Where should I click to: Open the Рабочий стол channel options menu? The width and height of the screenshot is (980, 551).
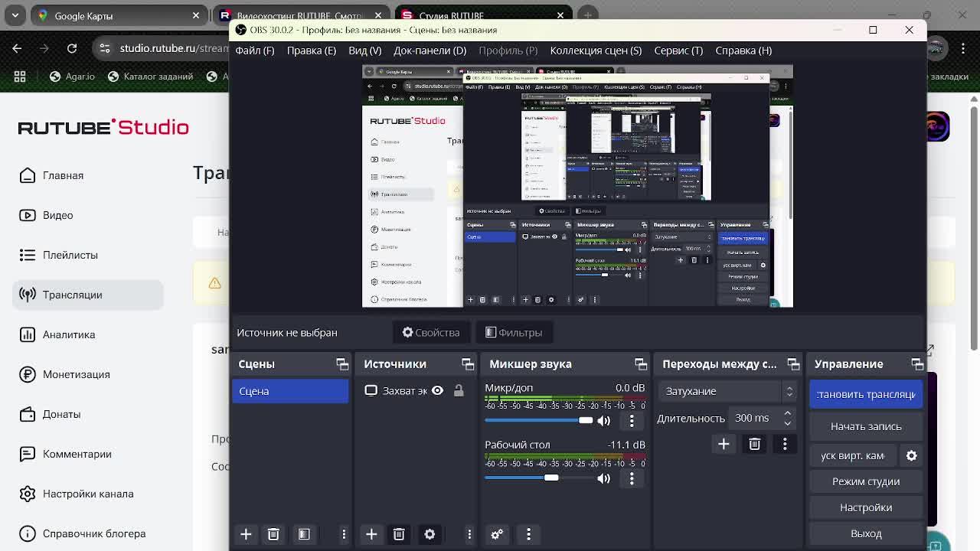(632, 478)
